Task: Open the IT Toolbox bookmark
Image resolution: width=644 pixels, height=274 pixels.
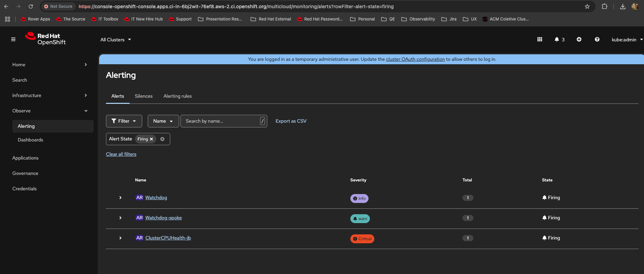Action: pos(105,19)
